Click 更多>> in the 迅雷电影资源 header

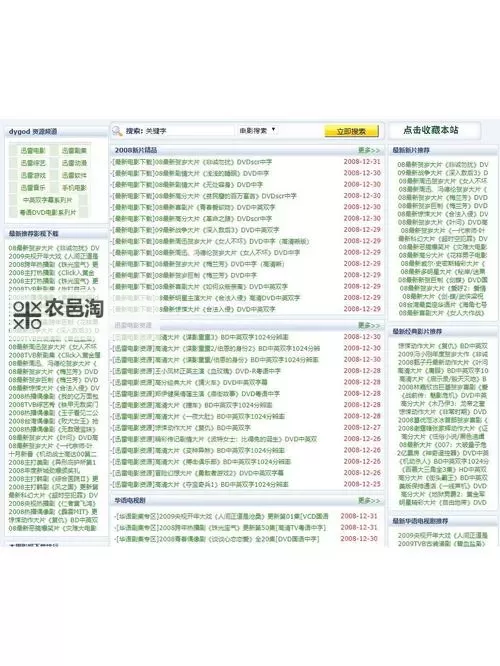[369, 325]
